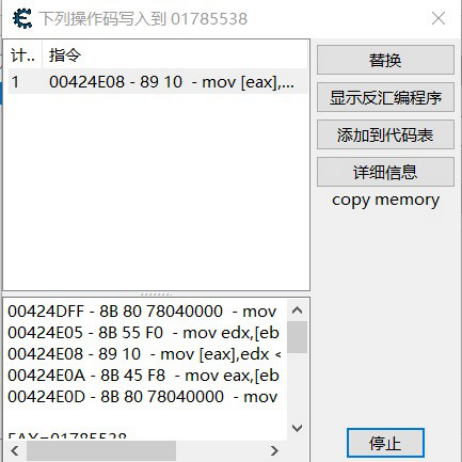The width and height of the screenshot is (462, 462).
Task: Click the 计.. count column header
Action: point(23,55)
